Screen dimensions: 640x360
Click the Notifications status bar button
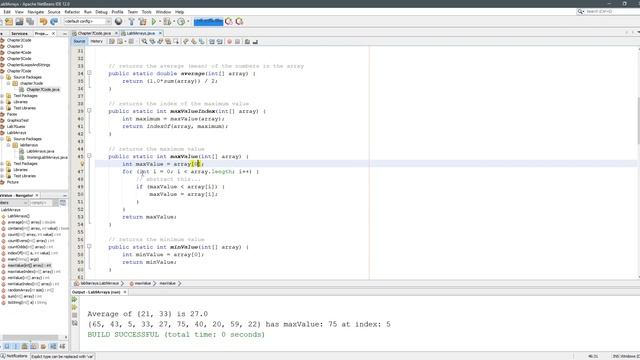(14, 356)
